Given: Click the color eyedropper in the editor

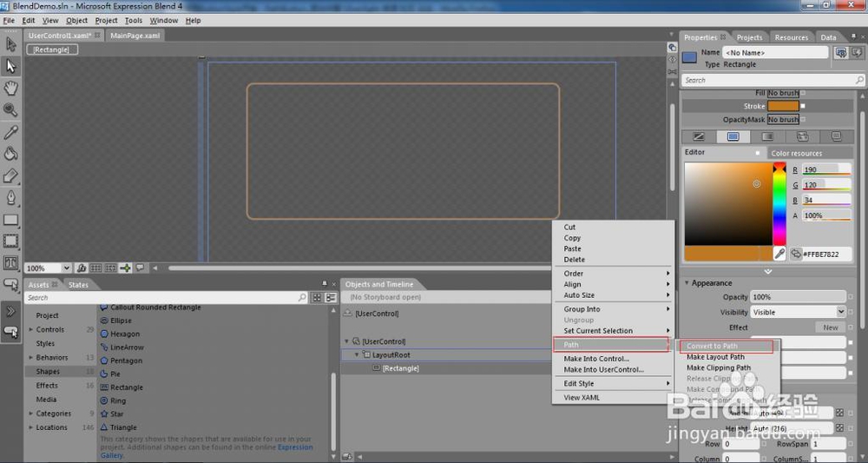Looking at the screenshot, I should (x=779, y=254).
